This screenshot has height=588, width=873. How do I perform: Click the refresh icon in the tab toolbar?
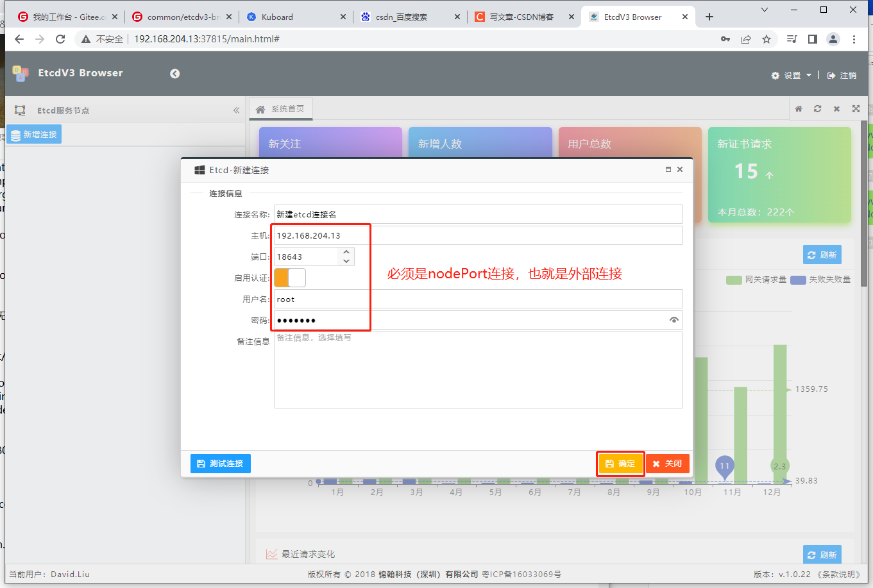[x=817, y=109]
